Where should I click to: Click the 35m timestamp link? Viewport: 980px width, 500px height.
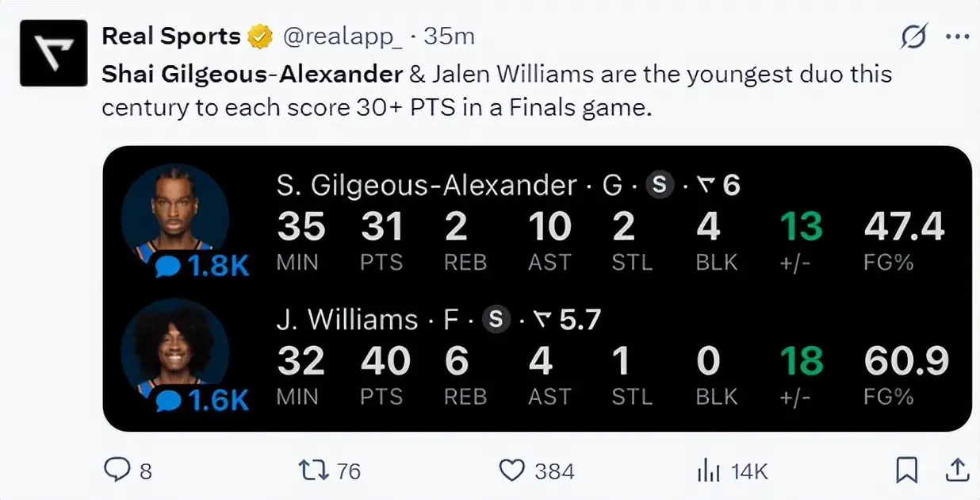[x=449, y=37]
